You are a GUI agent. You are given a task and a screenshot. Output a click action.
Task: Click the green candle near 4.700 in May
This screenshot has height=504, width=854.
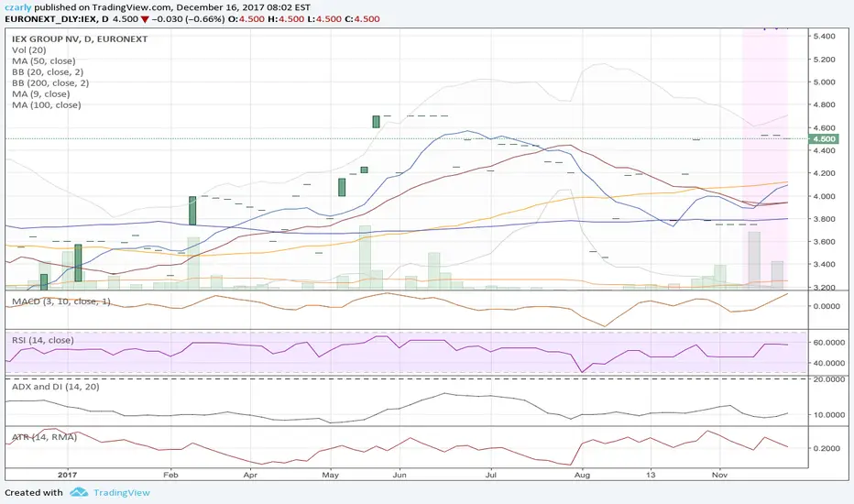click(x=376, y=122)
